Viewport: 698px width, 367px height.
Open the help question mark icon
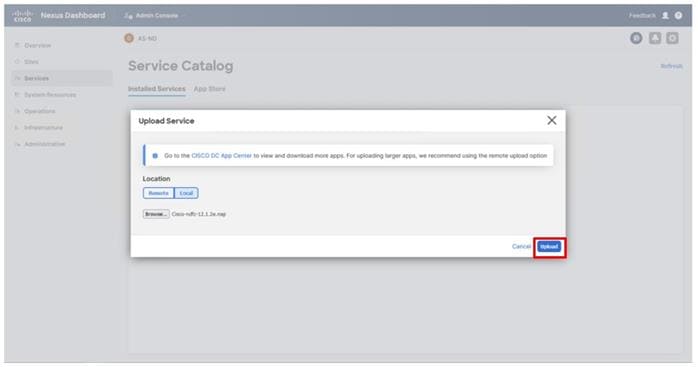(x=678, y=16)
